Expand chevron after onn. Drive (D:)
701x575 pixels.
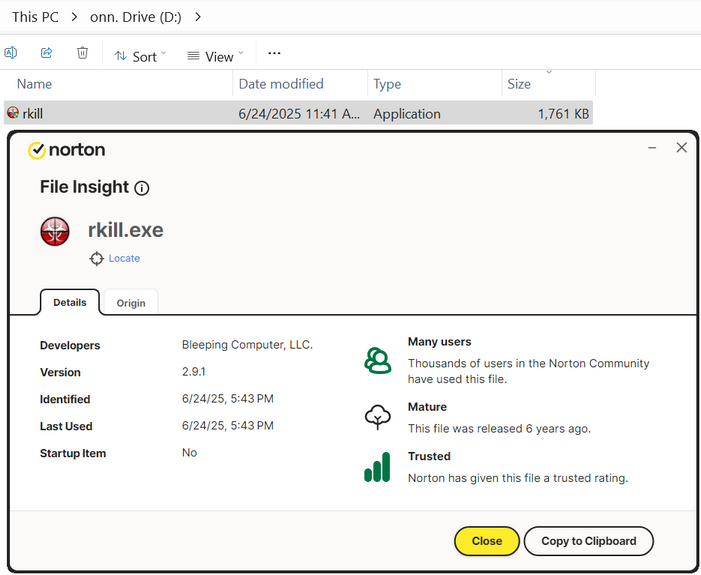tap(198, 17)
